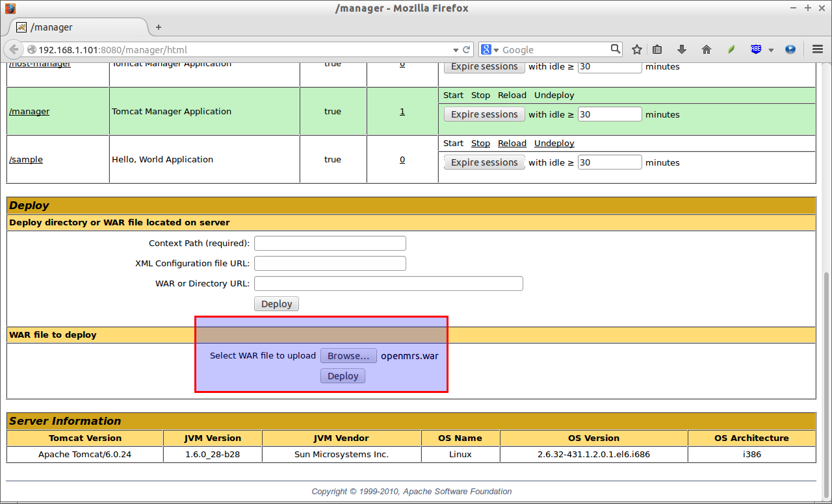Viewport: 832px width, 504px height.
Task: Click 'WAR file to deploy' subheading
Action: click(53, 335)
